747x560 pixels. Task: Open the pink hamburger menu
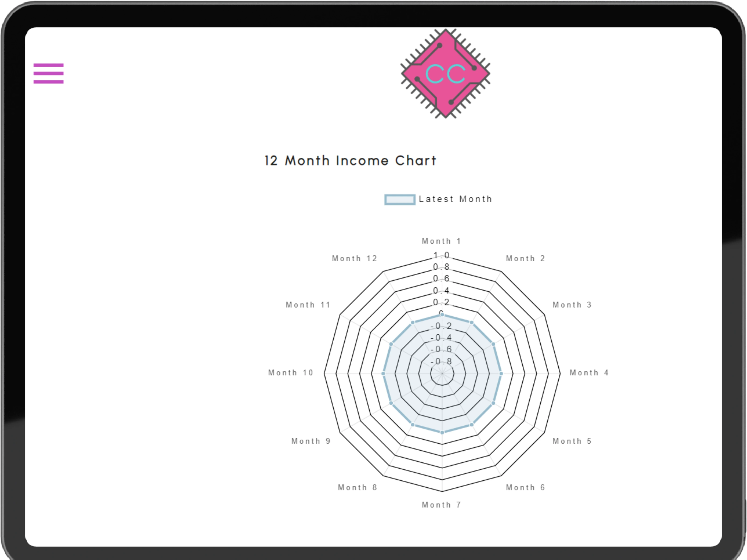48,73
